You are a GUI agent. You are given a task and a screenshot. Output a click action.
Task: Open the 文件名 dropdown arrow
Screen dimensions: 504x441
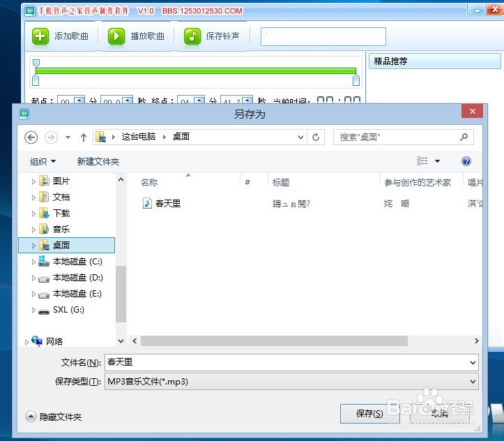coord(473,363)
